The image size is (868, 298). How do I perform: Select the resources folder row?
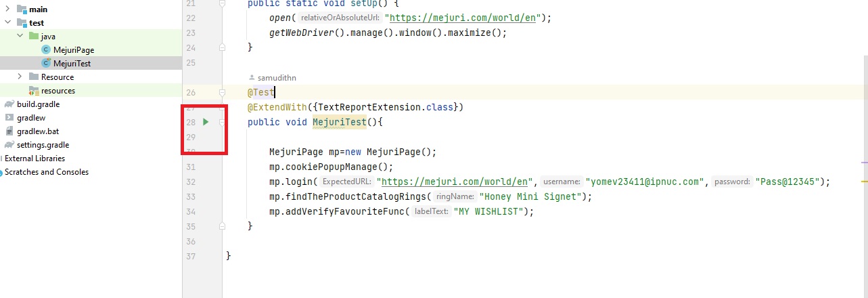91,90
